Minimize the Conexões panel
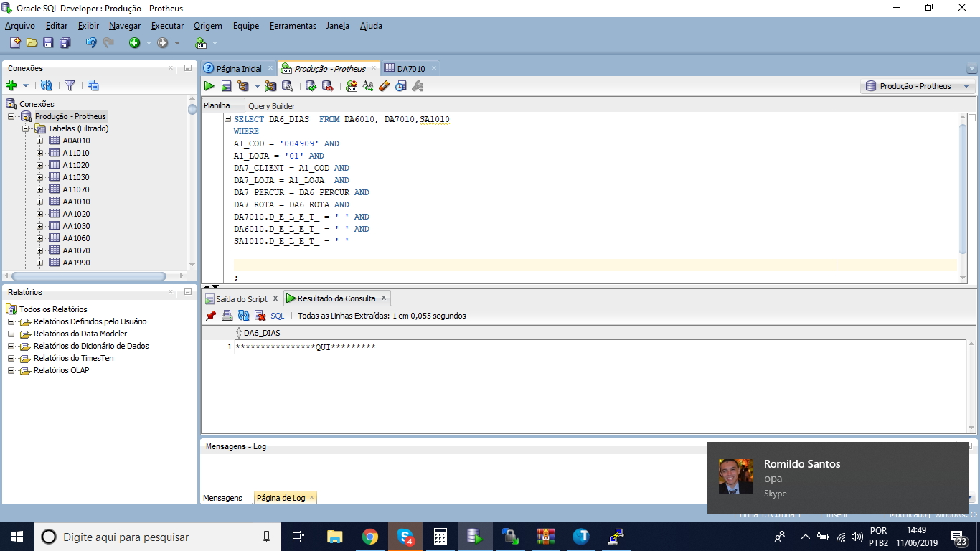The height and width of the screenshot is (551, 980). coord(187,68)
